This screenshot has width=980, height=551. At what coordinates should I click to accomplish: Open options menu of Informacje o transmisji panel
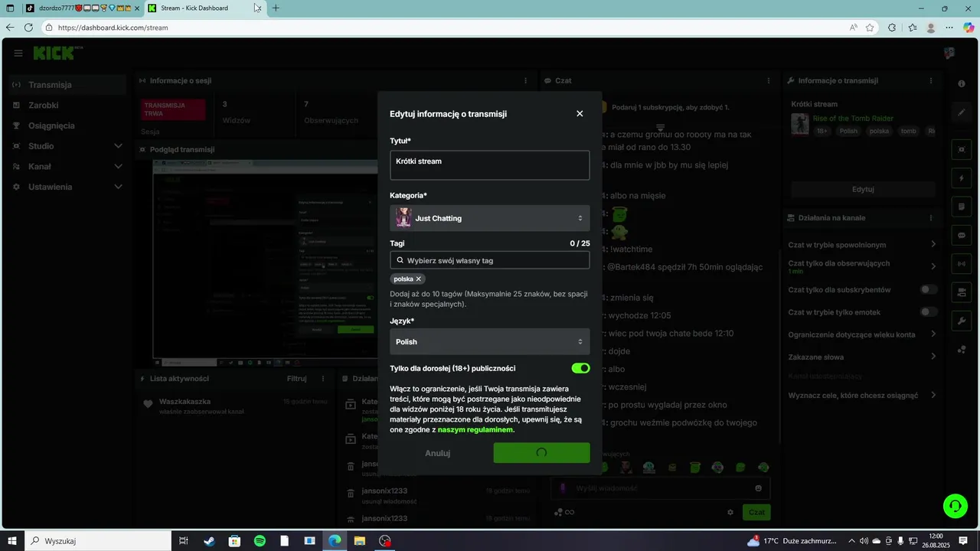tap(931, 80)
